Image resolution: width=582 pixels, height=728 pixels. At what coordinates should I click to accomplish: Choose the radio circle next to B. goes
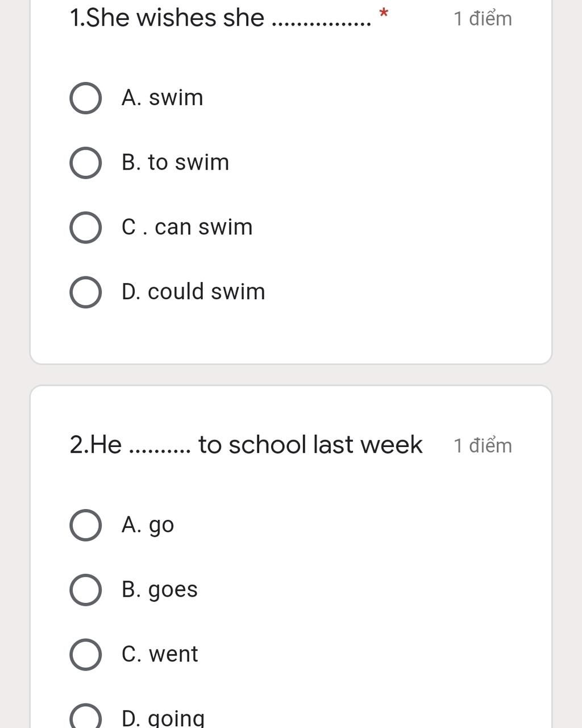[x=86, y=590]
